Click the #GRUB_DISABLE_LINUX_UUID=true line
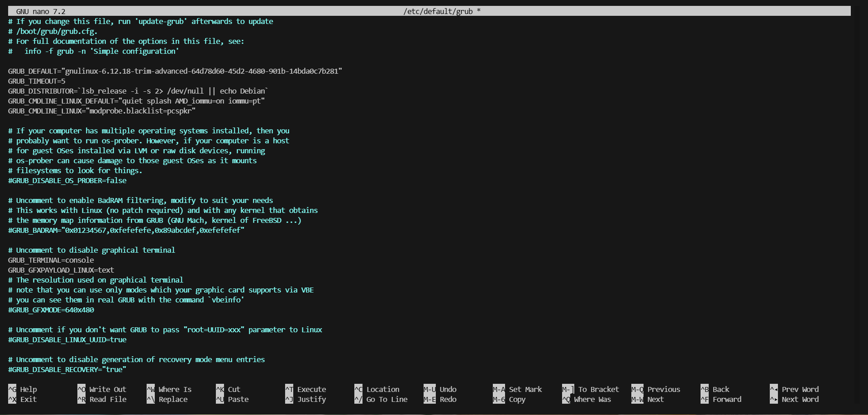868x415 pixels. pos(67,340)
